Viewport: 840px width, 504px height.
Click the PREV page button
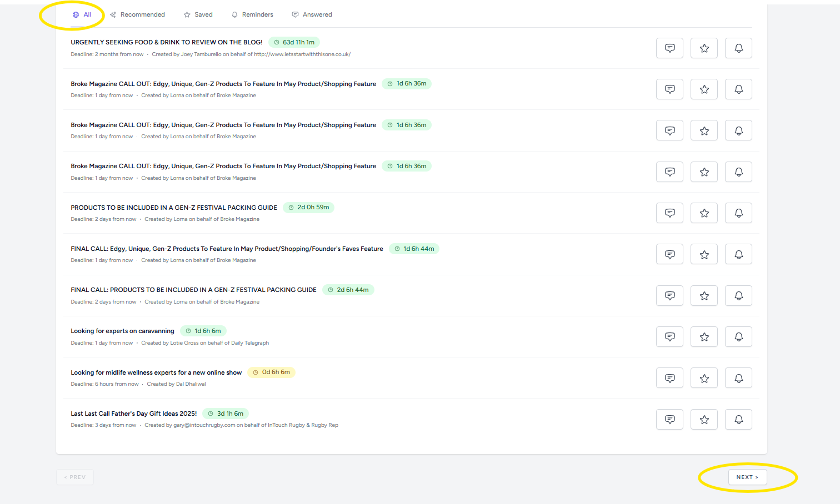point(75,477)
